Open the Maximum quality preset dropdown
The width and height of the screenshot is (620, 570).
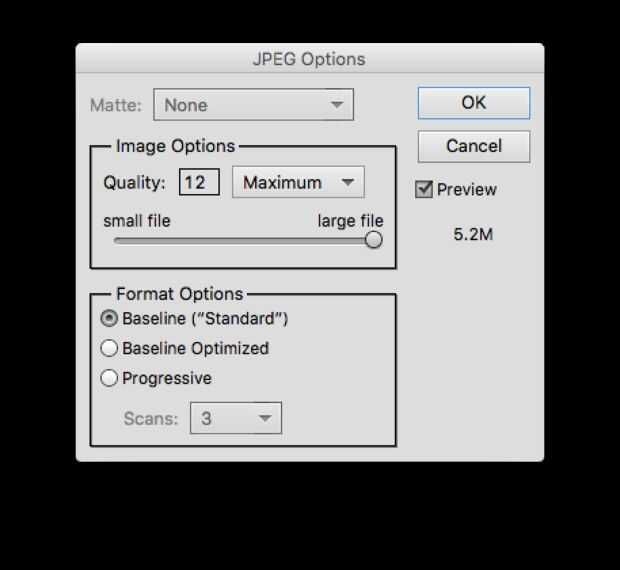click(x=298, y=183)
